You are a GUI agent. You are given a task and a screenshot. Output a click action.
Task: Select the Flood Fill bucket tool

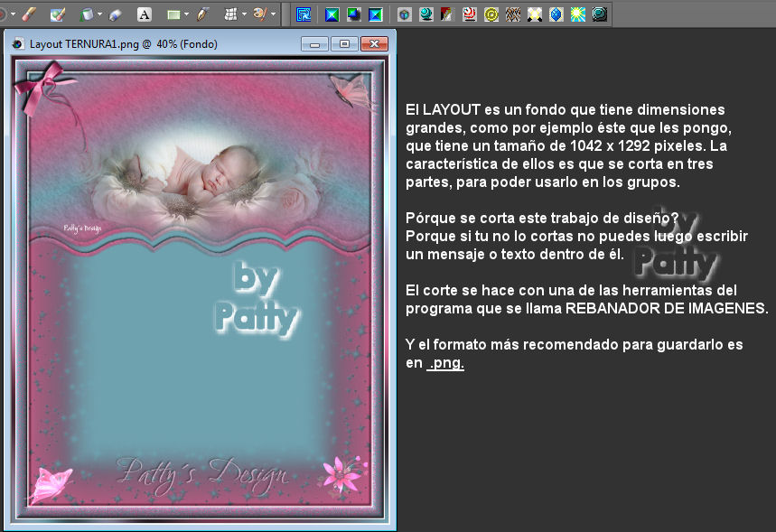(x=87, y=14)
